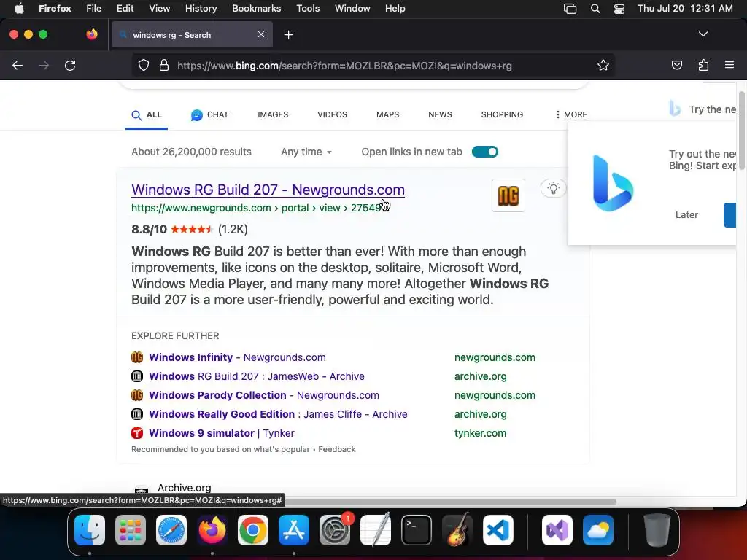
Task: Open Spotlight search in menu bar
Action: click(x=595, y=9)
